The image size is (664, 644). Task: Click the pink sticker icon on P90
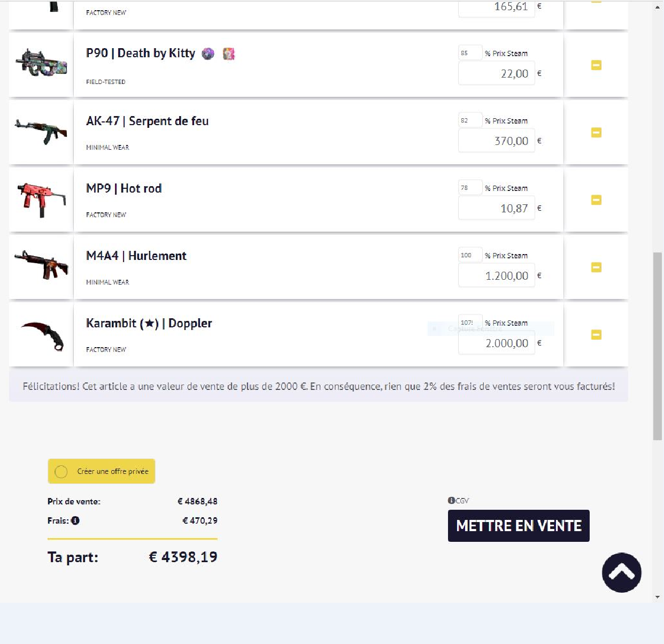[x=229, y=53]
